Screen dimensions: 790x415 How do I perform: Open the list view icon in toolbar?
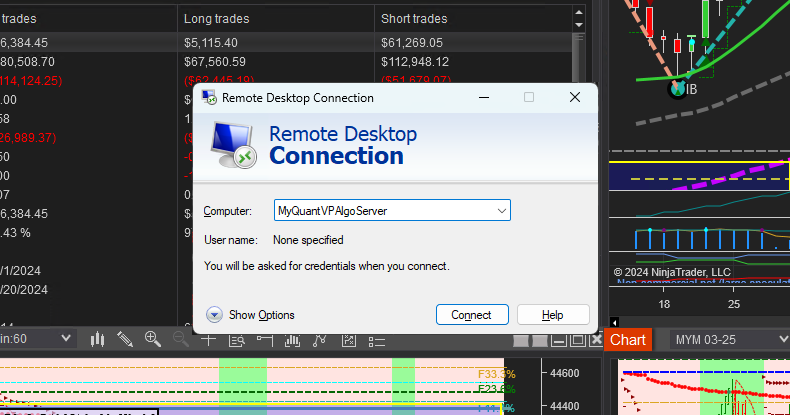377,342
